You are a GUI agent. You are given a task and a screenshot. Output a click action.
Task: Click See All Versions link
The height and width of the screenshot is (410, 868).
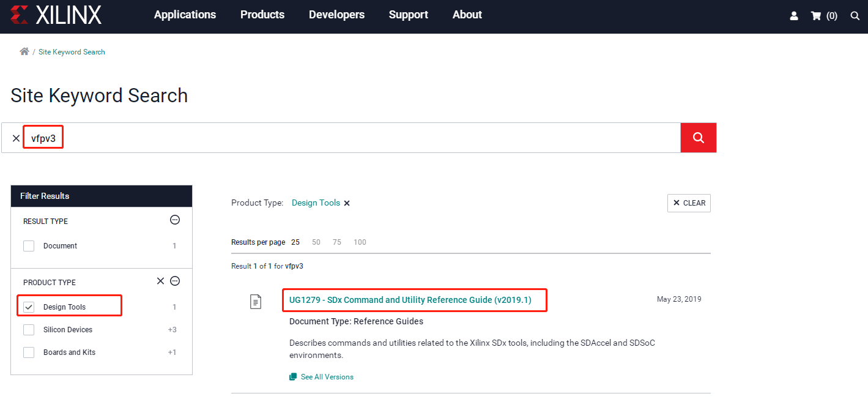[327, 377]
